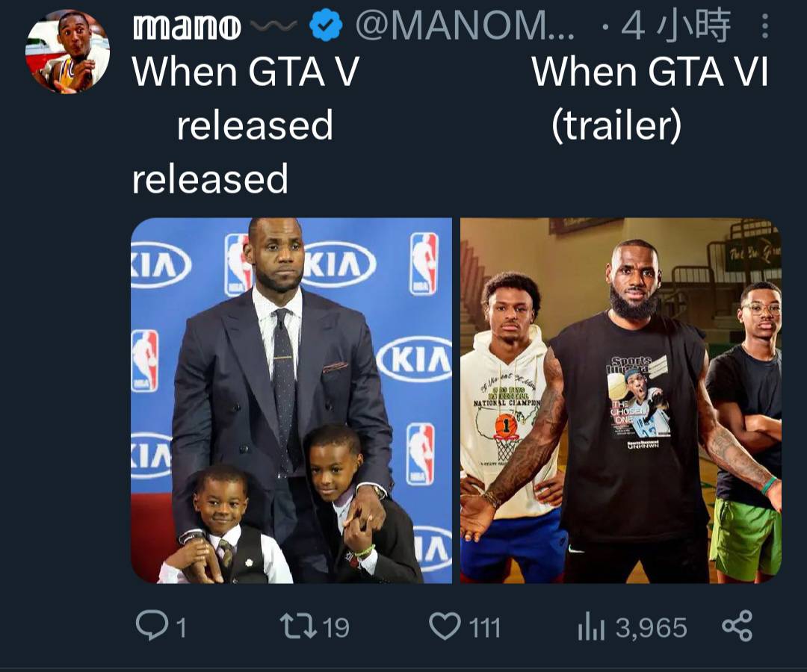Open the left press conference photo

[x=291, y=400]
